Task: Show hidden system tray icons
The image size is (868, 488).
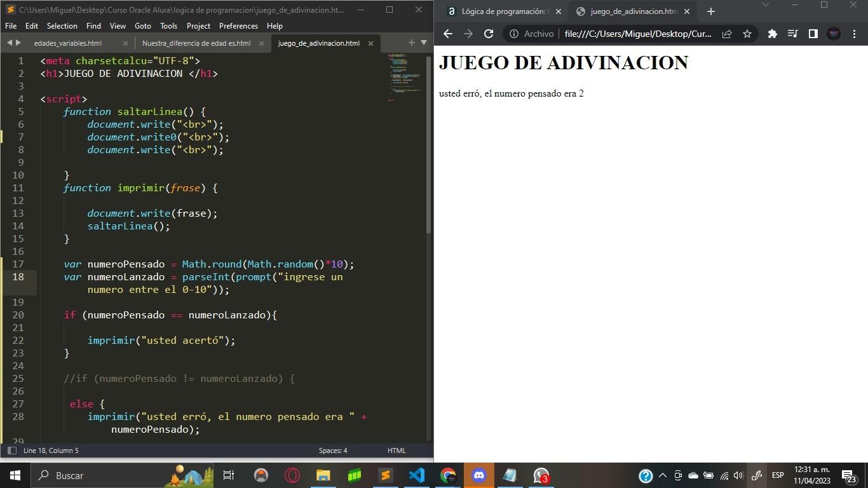Action: click(x=662, y=475)
